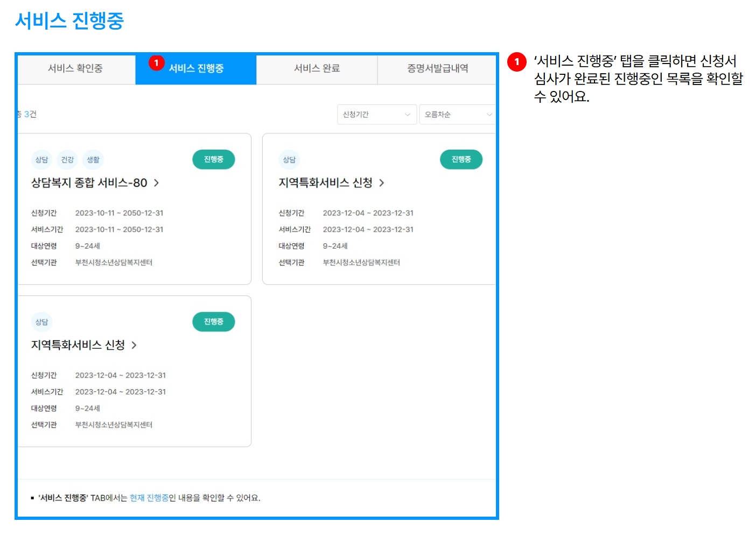Open the 신청기간 sort dropdown
Image resolution: width=756 pixels, height=536 pixels.
tap(376, 114)
